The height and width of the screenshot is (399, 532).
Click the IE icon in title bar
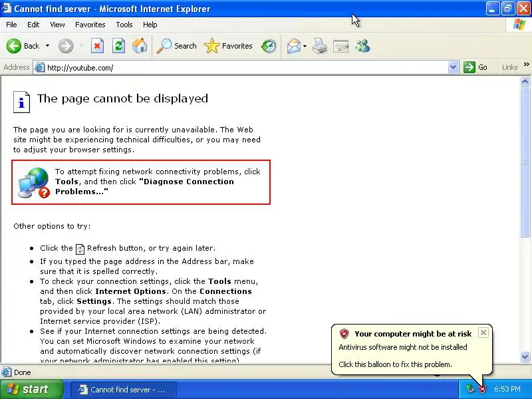7,8
